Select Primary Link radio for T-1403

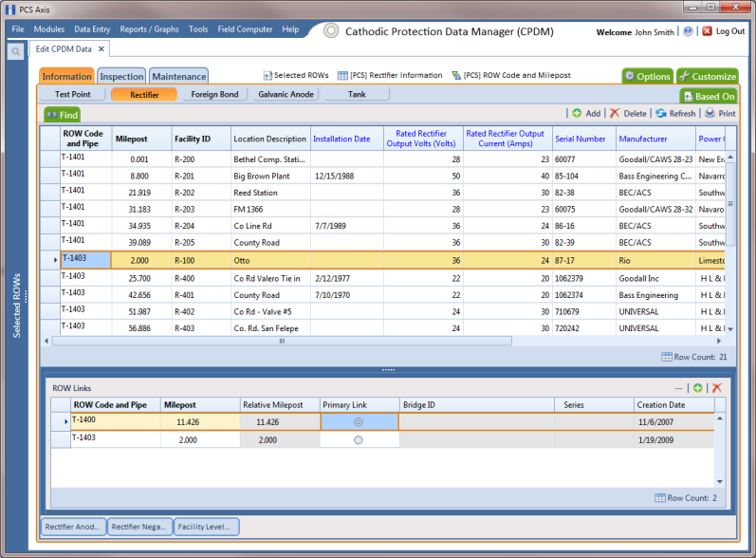(x=359, y=439)
